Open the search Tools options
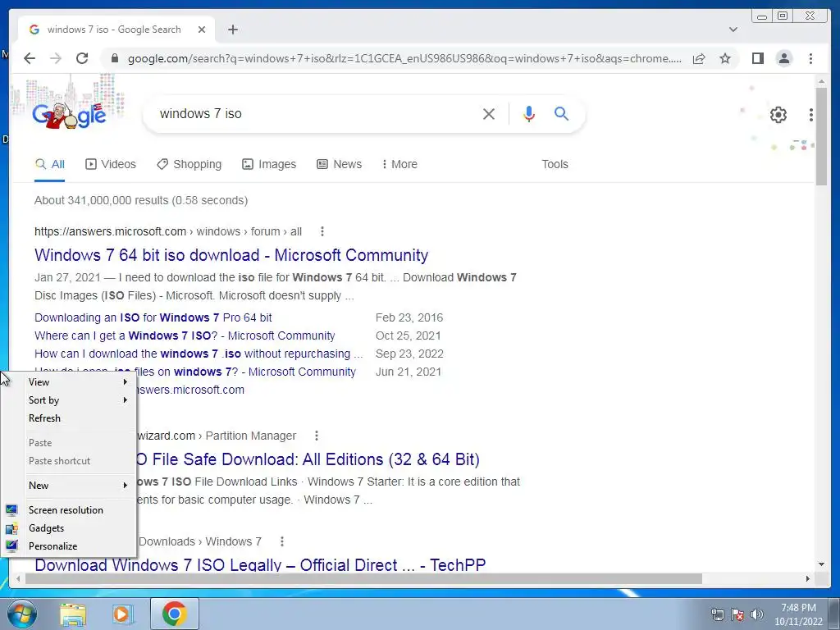The width and height of the screenshot is (840, 630). point(555,164)
